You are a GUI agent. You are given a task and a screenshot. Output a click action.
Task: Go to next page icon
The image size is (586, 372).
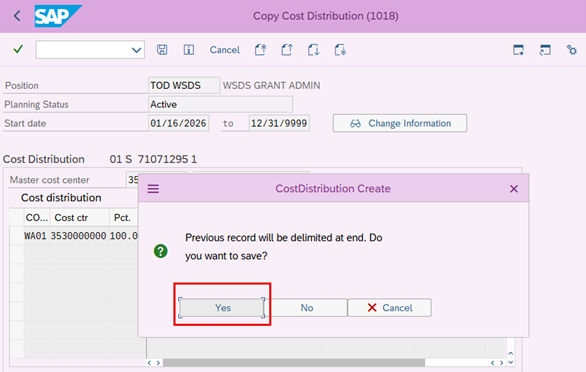pos(313,50)
